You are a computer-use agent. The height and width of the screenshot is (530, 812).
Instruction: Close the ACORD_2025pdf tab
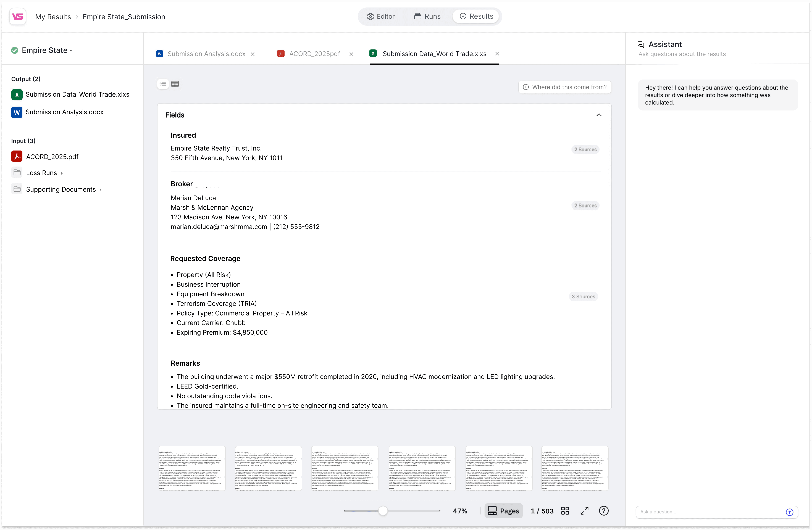pyautogui.click(x=351, y=54)
